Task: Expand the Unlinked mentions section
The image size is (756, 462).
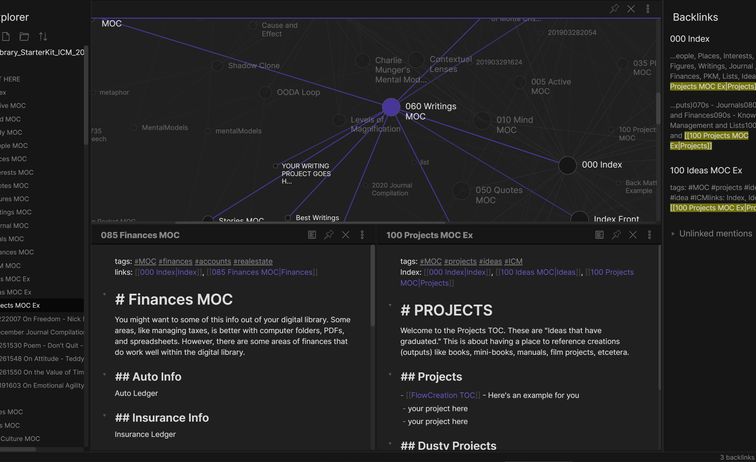Action: (714, 234)
